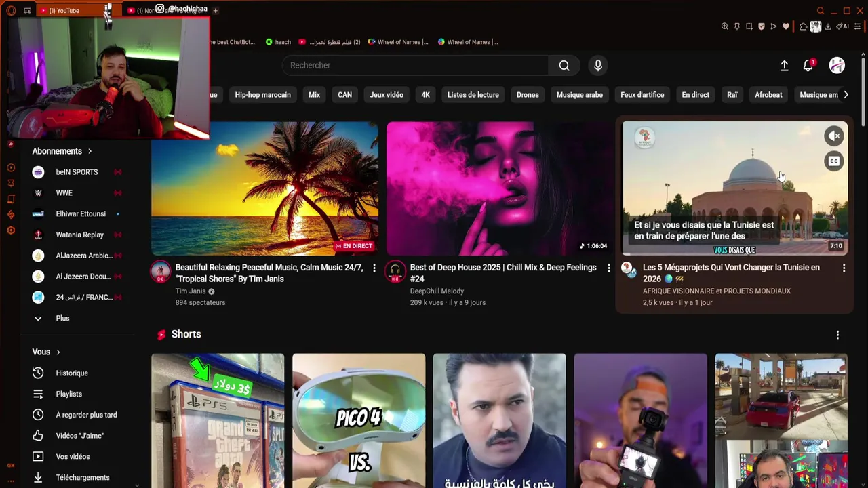The height and width of the screenshot is (488, 868).
Task: Open the PS5 GTA short thumbnail
Action: [218, 420]
